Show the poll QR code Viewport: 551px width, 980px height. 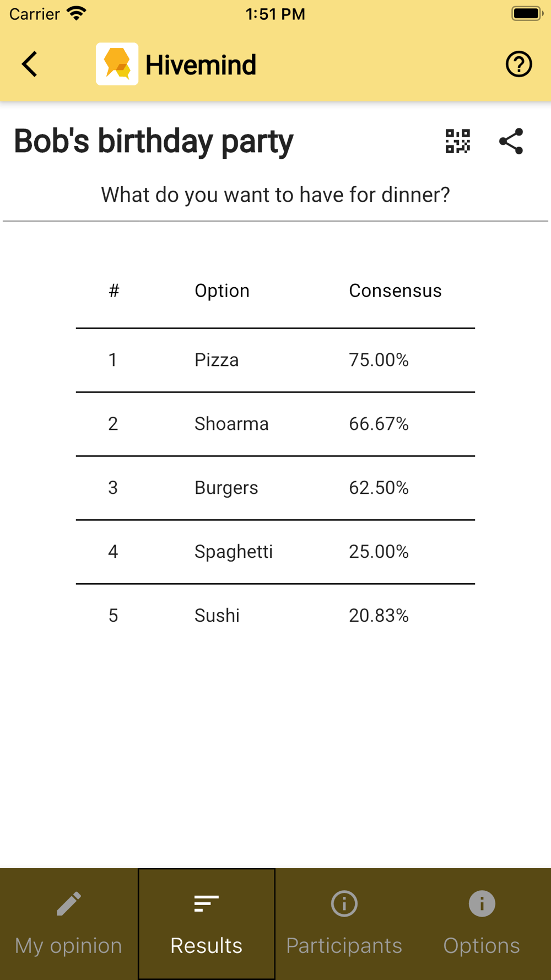coord(457,141)
